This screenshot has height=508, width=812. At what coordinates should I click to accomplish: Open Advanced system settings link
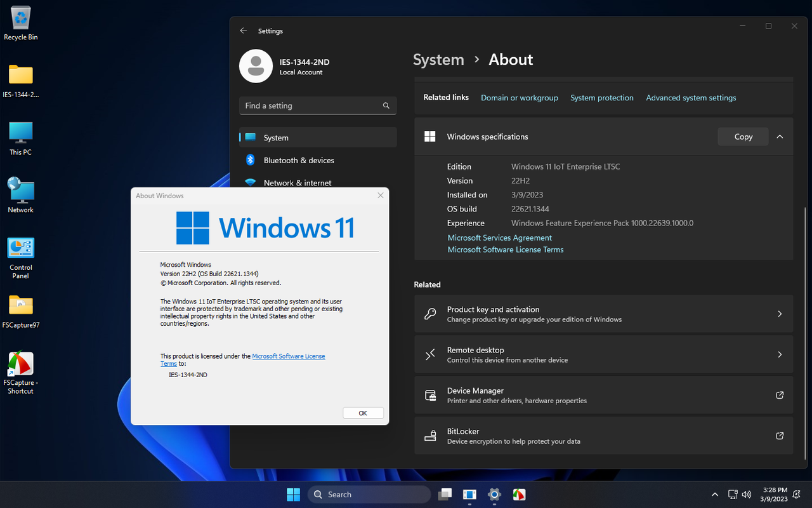(x=691, y=98)
